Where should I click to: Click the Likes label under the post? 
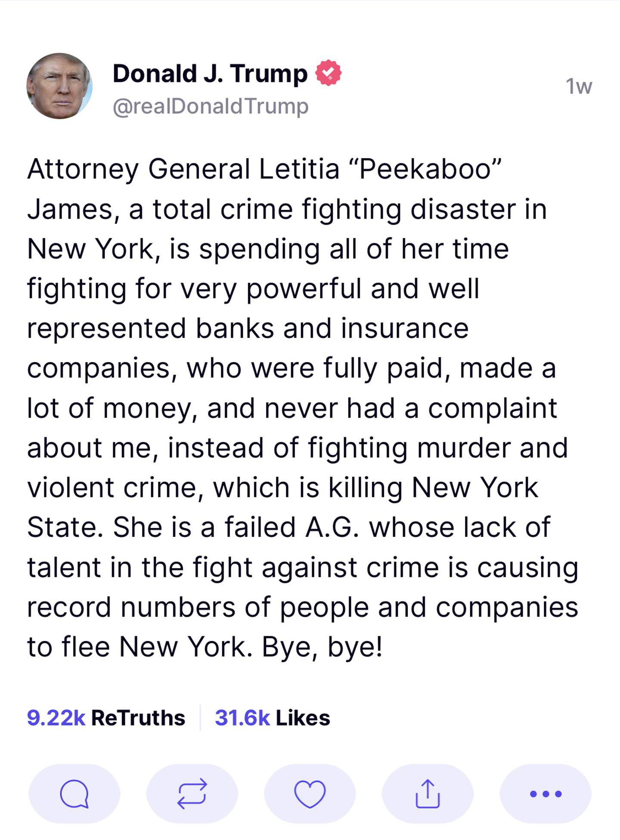pos(303,718)
